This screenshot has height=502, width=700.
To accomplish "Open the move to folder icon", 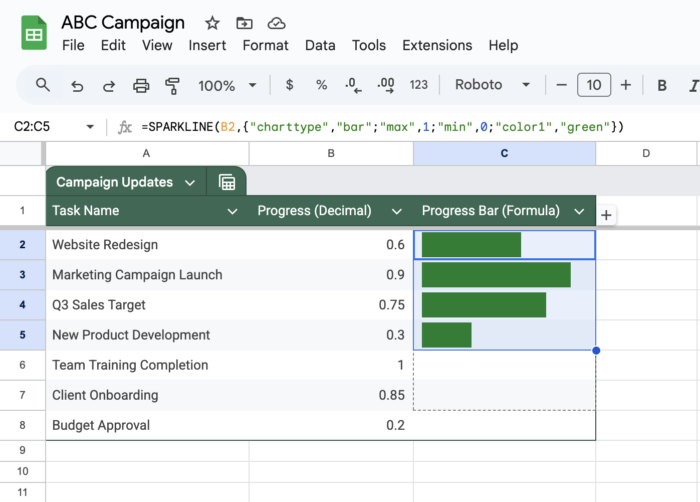I will (x=244, y=23).
